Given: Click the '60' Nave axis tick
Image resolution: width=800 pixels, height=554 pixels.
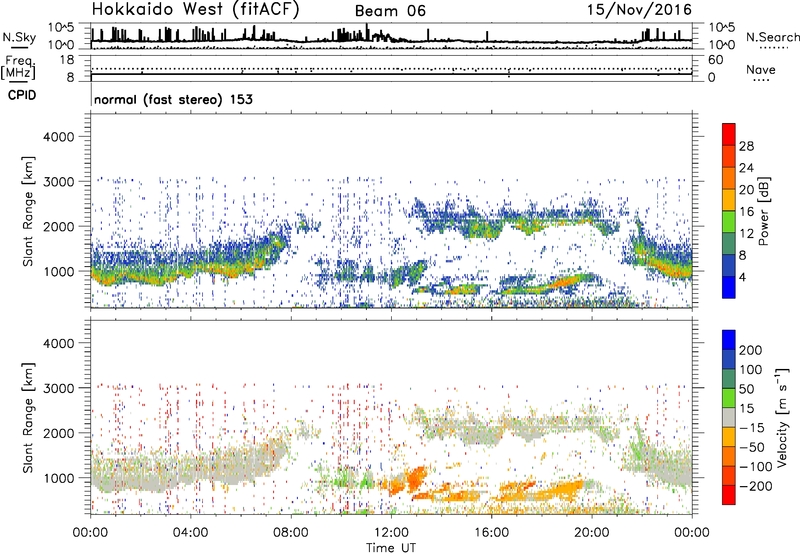Looking at the screenshot, I should tap(715, 60).
